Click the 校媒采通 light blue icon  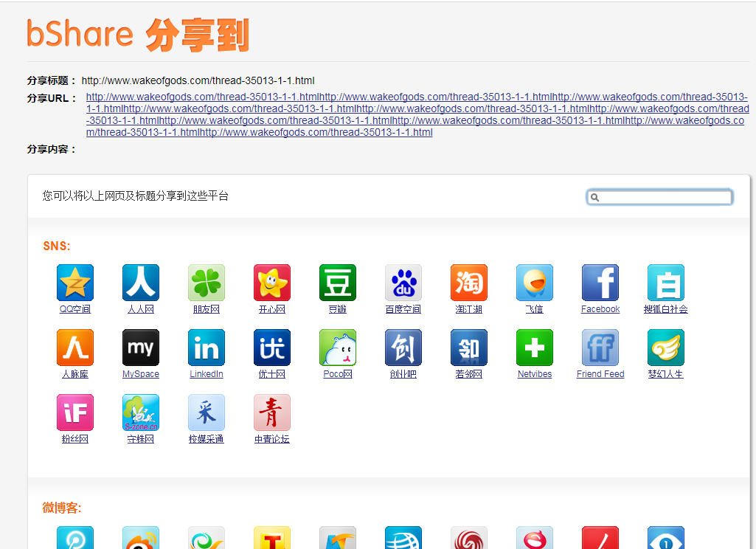(x=207, y=413)
